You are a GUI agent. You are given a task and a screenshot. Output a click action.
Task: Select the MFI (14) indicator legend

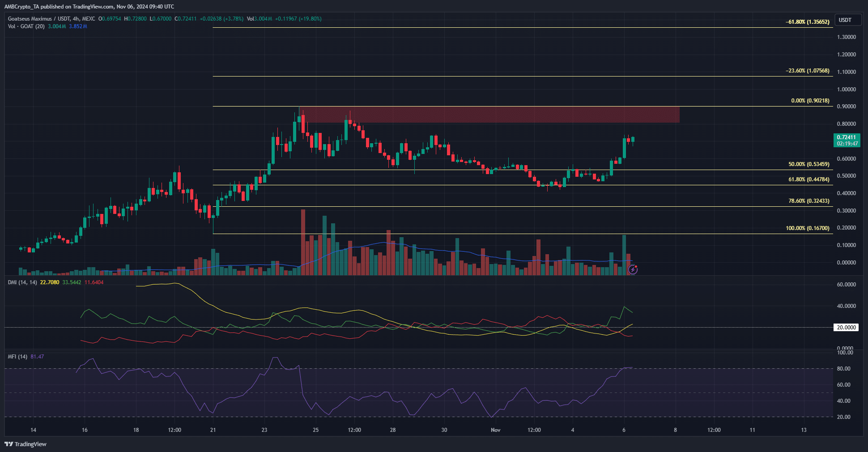click(18, 357)
